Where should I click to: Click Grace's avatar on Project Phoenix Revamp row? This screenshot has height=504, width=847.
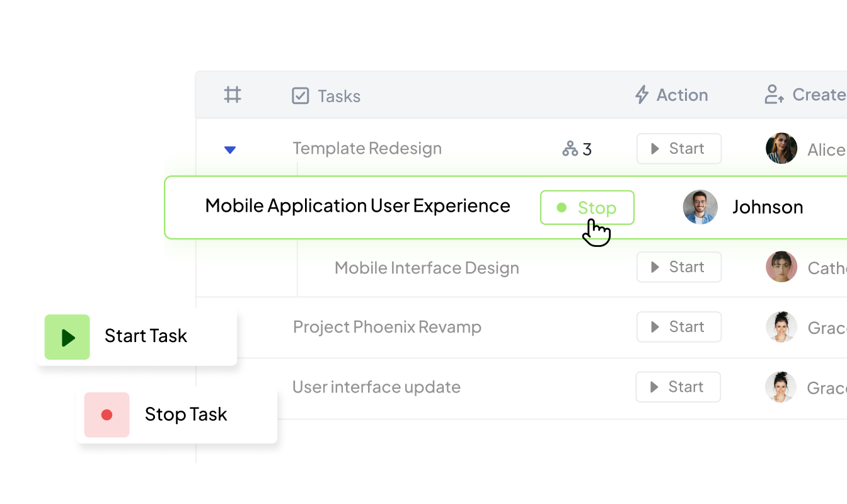(781, 327)
